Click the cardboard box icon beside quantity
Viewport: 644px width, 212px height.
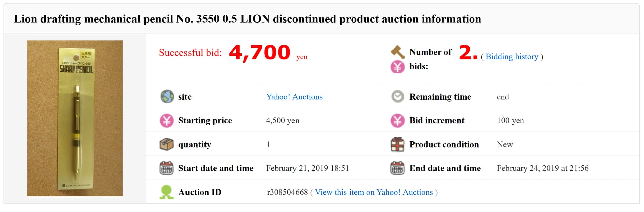(x=167, y=145)
